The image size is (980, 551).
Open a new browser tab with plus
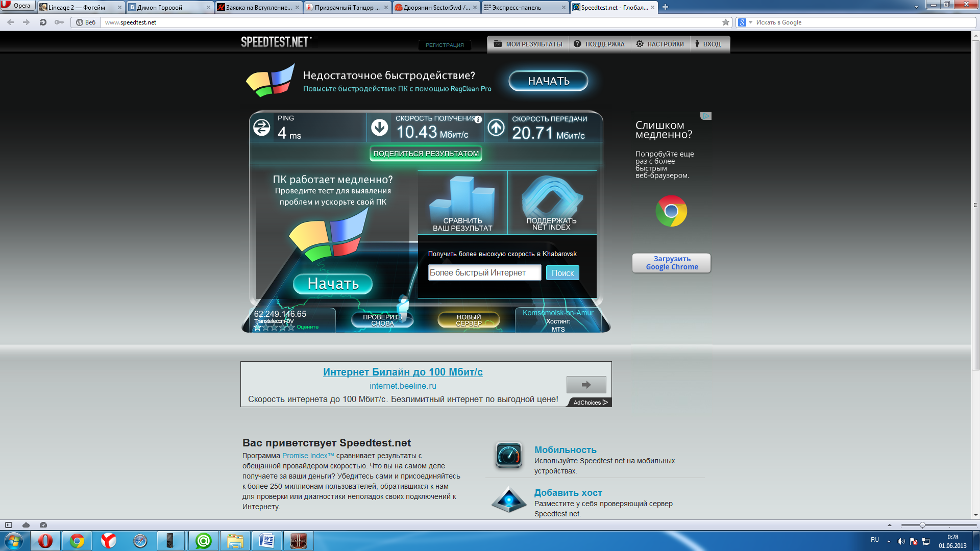coord(665,7)
